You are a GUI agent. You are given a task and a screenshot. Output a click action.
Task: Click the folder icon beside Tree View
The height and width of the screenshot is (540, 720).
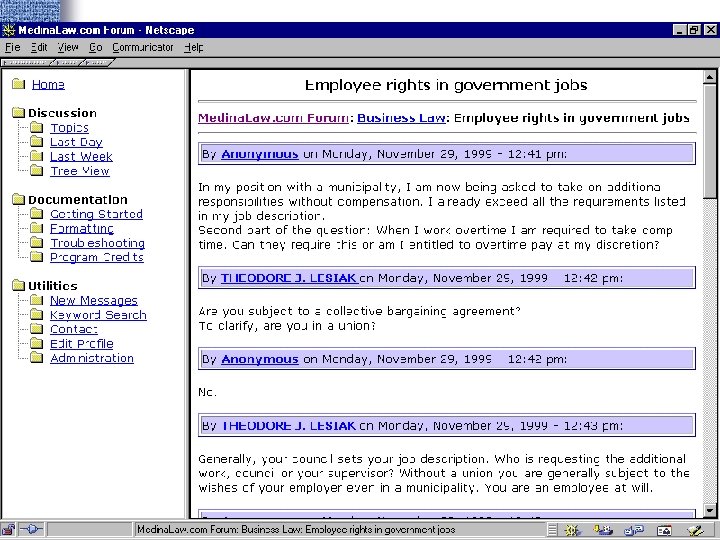(37, 170)
